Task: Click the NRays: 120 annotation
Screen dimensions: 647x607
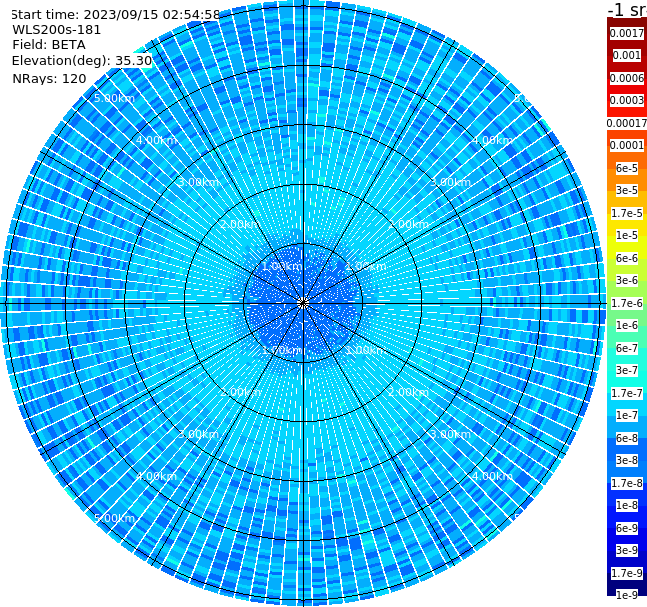Action: [49, 78]
